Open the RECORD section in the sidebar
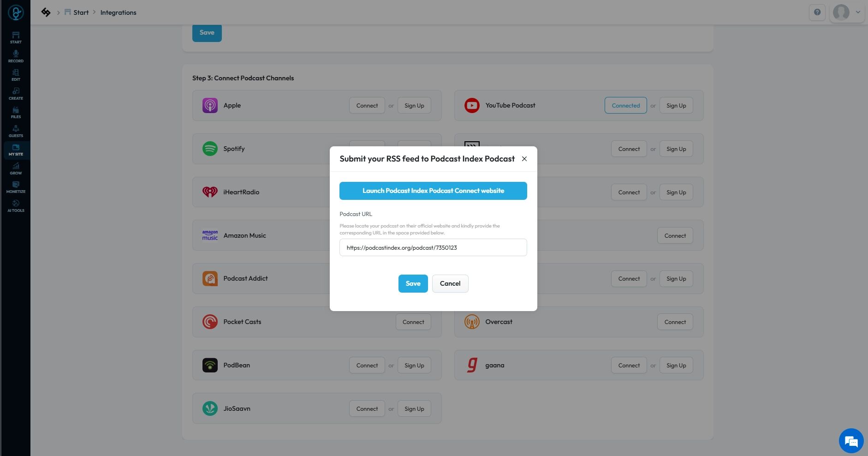The height and width of the screenshot is (456, 868). click(x=16, y=56)
